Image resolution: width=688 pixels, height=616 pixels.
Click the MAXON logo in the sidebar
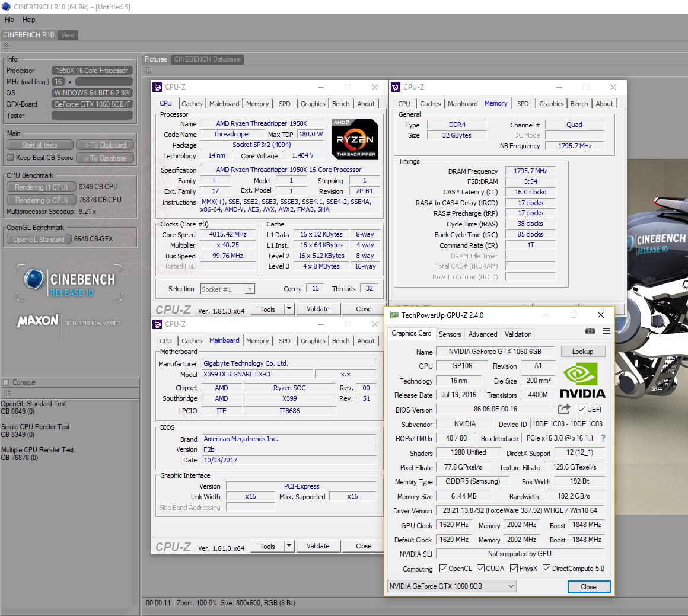37,320
